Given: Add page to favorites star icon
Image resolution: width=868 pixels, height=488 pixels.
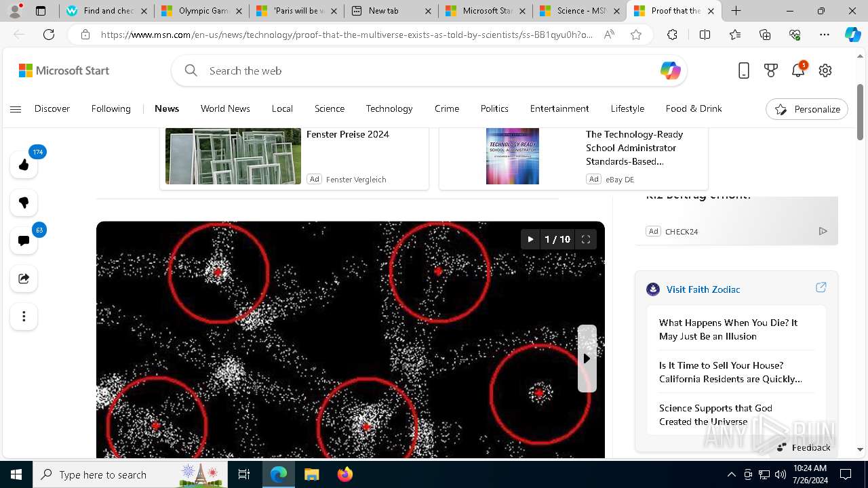Looking at the screenshot, I should (x=636, y=35).
